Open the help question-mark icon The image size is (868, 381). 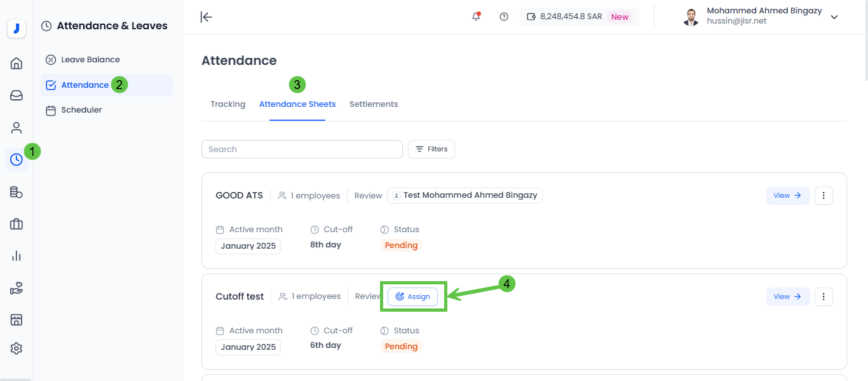pos(504,17)
